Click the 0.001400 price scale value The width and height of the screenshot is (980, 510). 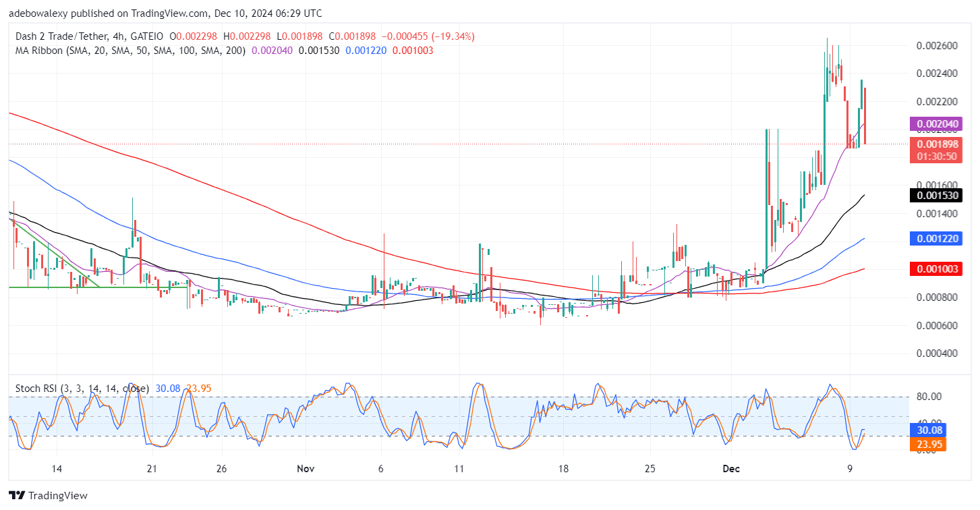coord(935,213)
